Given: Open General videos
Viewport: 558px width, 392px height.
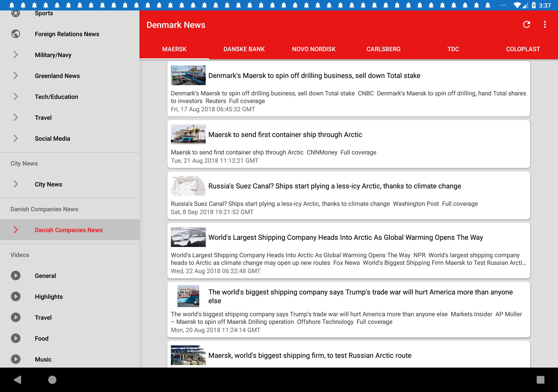Looking at the screenshot, I should (70, 275).
